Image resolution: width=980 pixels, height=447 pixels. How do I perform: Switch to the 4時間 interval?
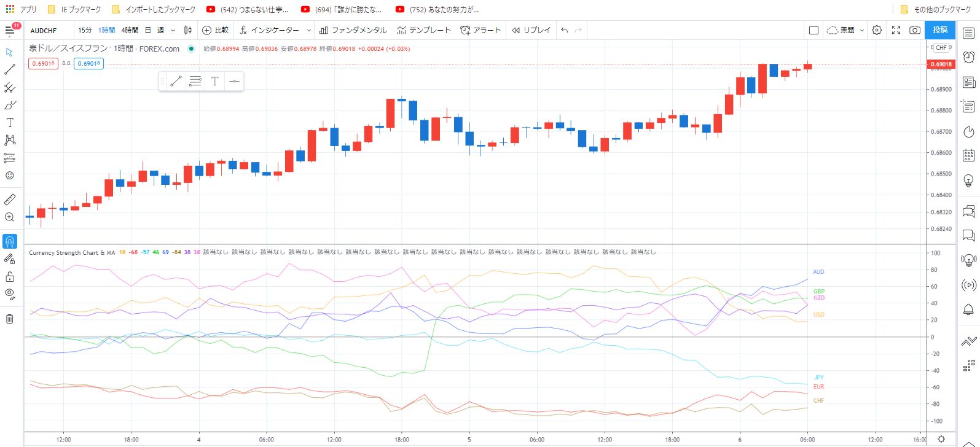pos(130,30)
